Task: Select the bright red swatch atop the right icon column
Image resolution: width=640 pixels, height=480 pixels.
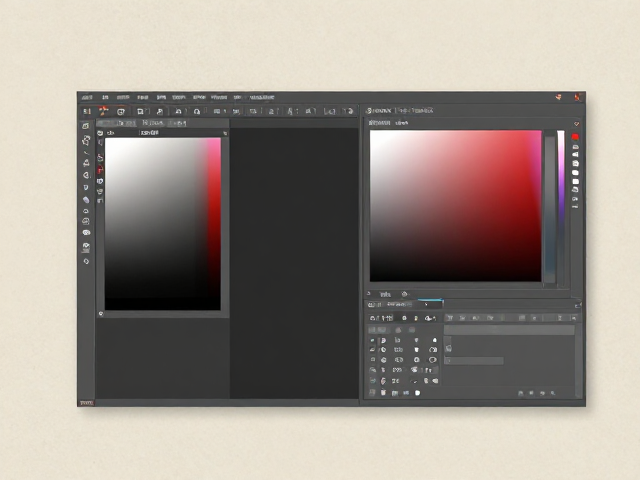Action: pos(575,137)
